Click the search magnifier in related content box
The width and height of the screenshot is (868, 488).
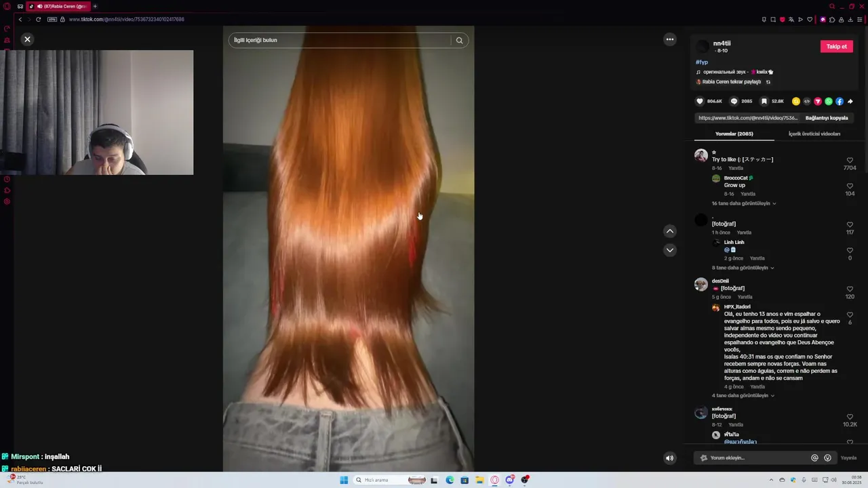(x=459, y=40)
